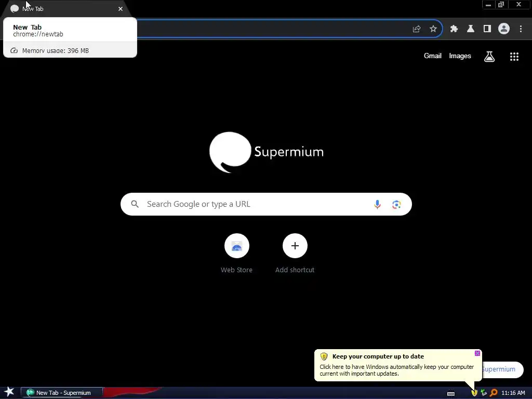Close the Windows update balloon
Viewport: 532px width, 399px height.
click(x=477, y=353)
